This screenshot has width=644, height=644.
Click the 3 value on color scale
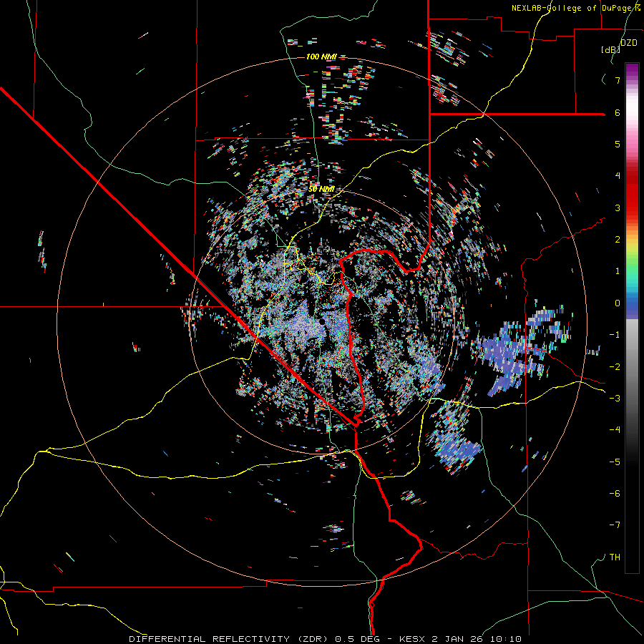pyautogui.click(x=618, y=208)
